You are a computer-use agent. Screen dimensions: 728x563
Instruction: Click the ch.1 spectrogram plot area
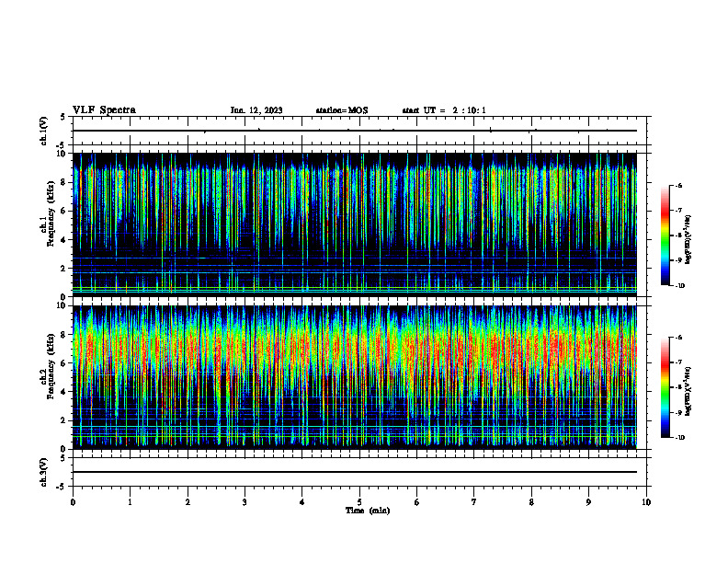(355, 224)
